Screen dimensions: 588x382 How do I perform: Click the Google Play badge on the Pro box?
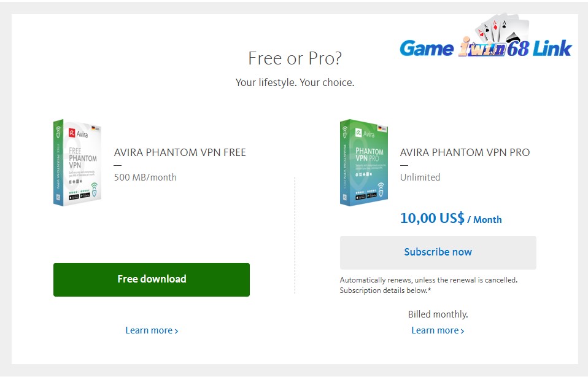(371, 196)
